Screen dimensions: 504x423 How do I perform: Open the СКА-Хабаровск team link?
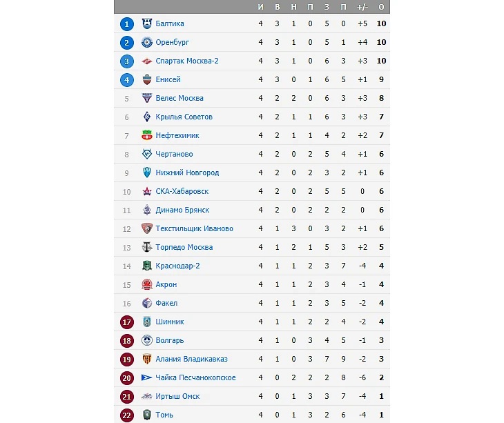[x=182, y=191]
